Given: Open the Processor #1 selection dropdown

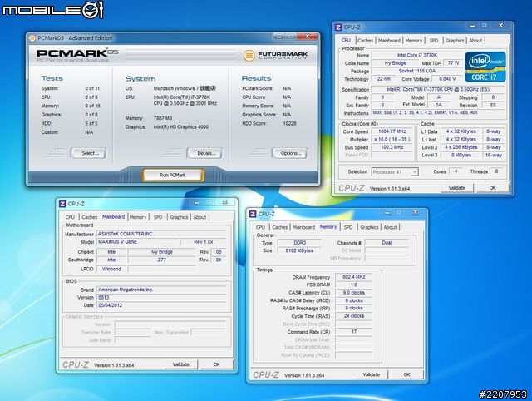Looking at the screenshot, I should (395, 172).
